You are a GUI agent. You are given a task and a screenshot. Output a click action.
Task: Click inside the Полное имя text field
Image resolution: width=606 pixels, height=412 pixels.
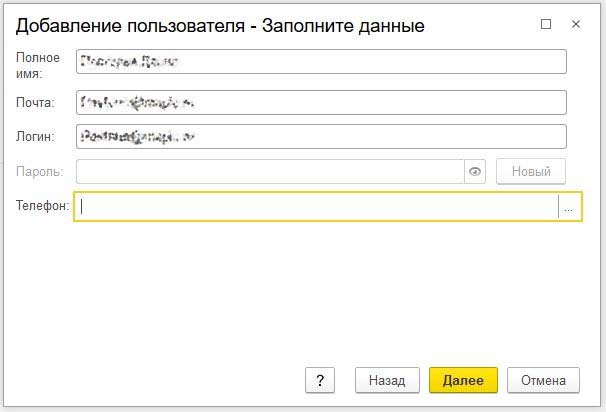pos(320,62)
